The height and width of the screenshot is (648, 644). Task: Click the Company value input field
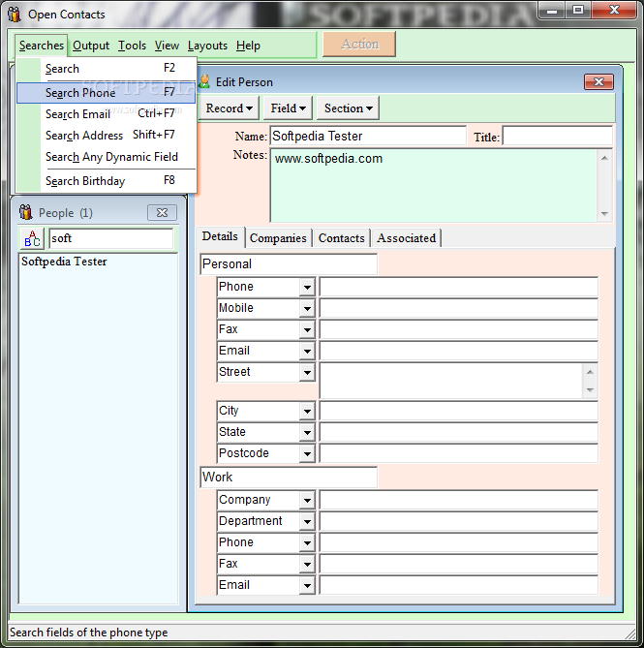(x=458, y=501)
